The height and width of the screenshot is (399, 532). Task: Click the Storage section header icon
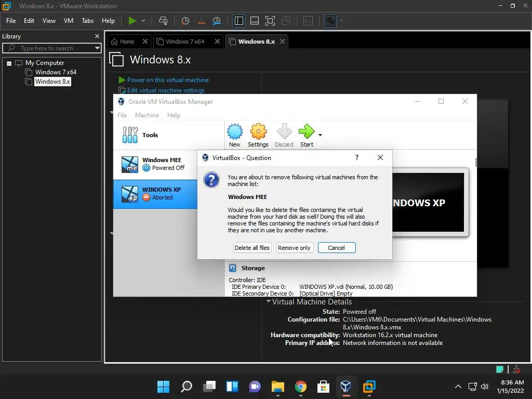point(233,268)
